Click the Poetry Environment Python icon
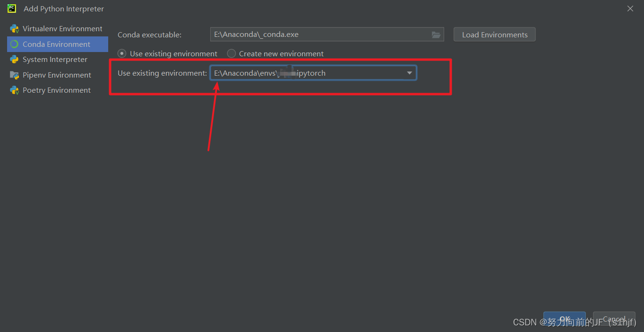 (14, 90)
